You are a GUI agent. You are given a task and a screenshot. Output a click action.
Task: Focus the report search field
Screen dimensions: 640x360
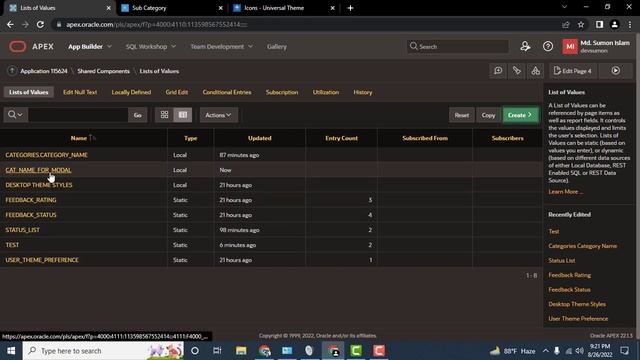[x=78, y=115]
